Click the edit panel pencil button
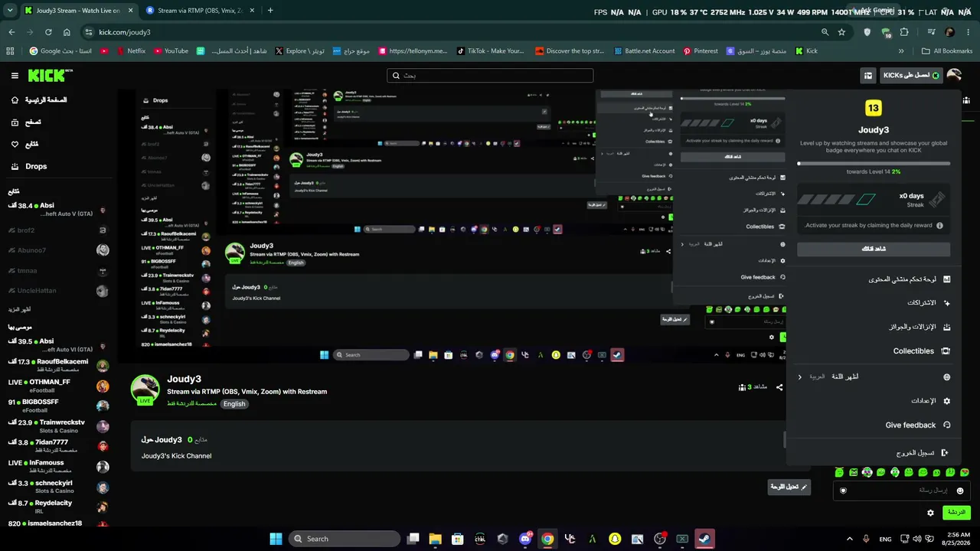This screenshot has height=551, width=980. pos(789,487)
